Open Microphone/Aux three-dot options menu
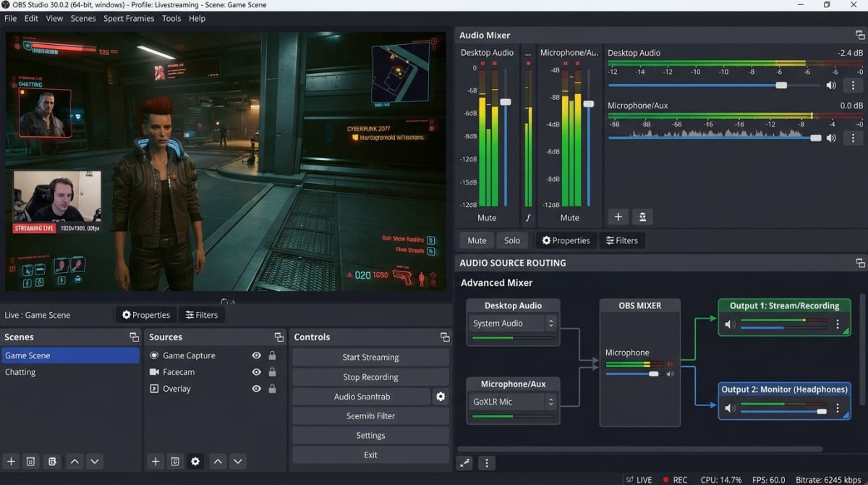Screen dimensions: 868x485 pyautogui.click(x=853, y=138)
